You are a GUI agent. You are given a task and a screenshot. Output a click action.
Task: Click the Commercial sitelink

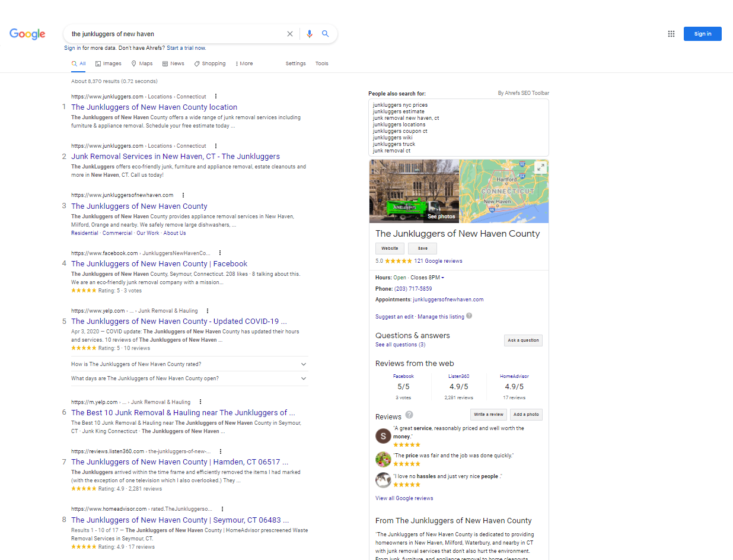[x=117, y=233]
